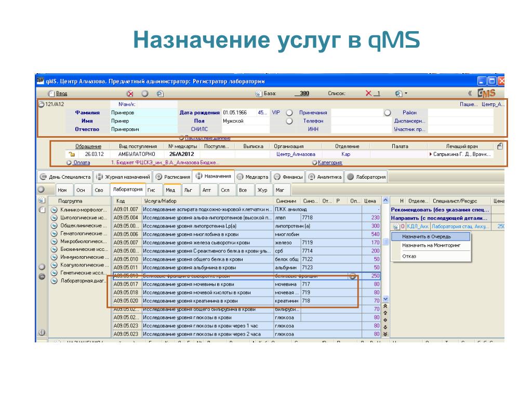Click the 'Фамилия' input field with Примеров
The width and height of the screenshot is (532, 399).
coord(143,113)
